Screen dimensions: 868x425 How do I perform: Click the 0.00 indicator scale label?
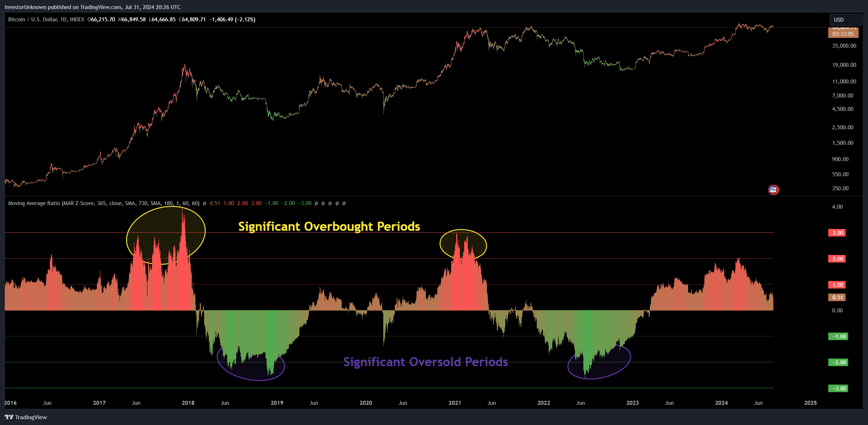coord(837,311)
